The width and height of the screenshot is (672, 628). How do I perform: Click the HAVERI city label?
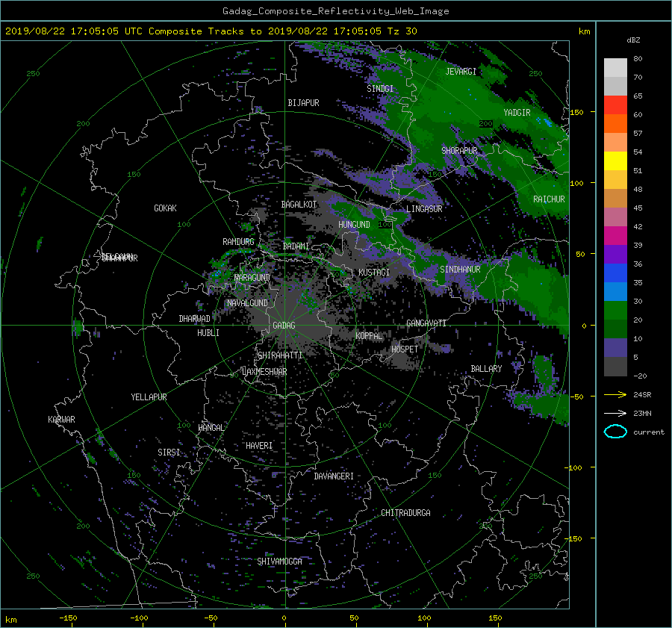[259, 446]
